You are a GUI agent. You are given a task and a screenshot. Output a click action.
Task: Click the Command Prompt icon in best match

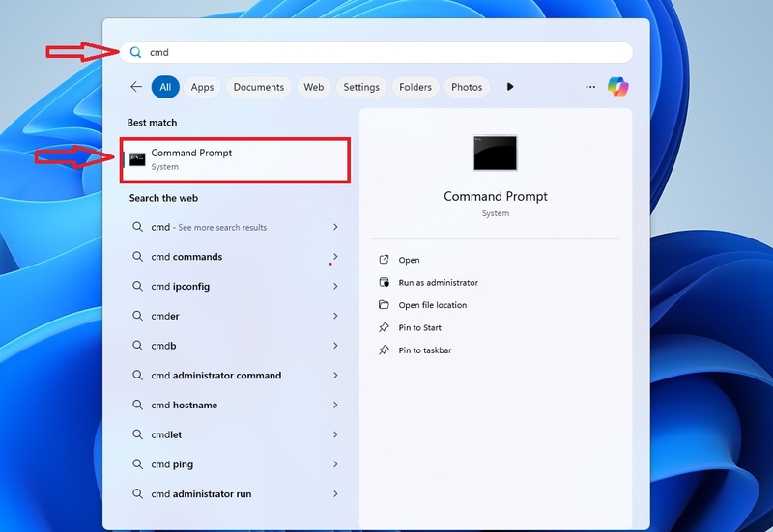point(137,159)
